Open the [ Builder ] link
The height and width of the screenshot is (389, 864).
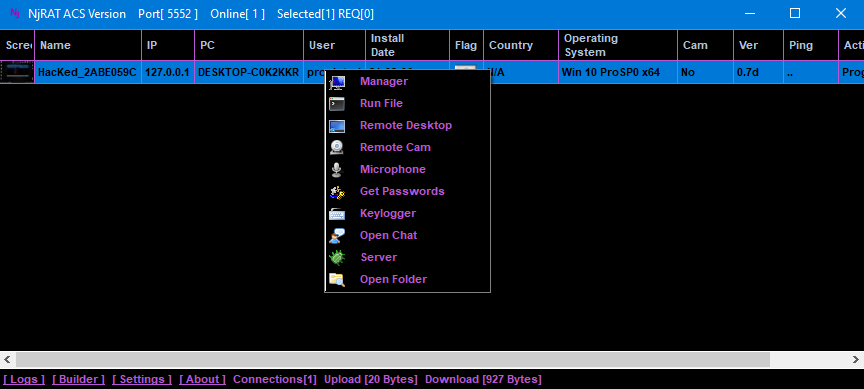pos(78,379)
